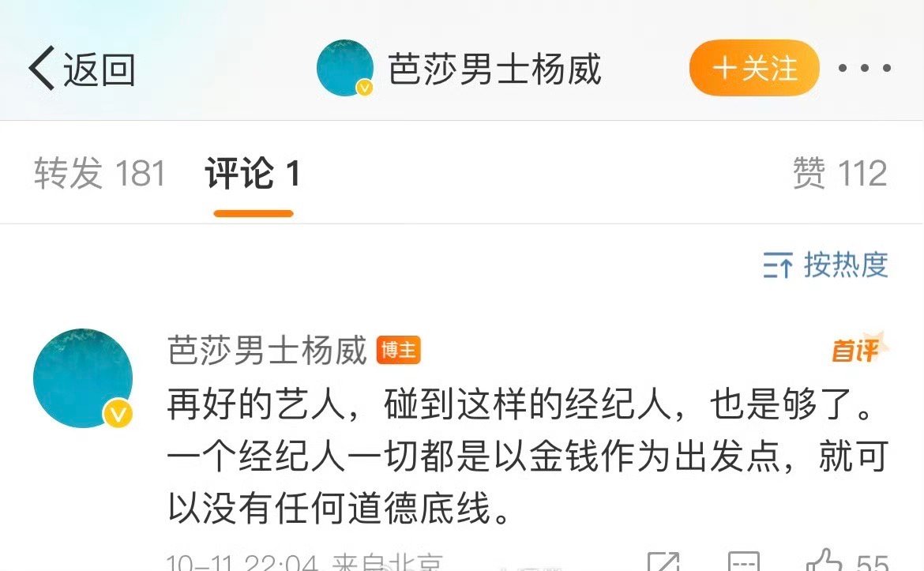
Task: Tap the orange 博主 badge
Action: coord(398,350)
